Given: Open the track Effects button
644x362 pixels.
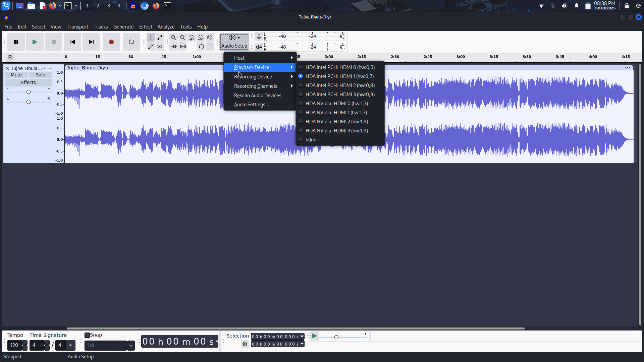Looking at the screenshot, I should click(29, 82).
